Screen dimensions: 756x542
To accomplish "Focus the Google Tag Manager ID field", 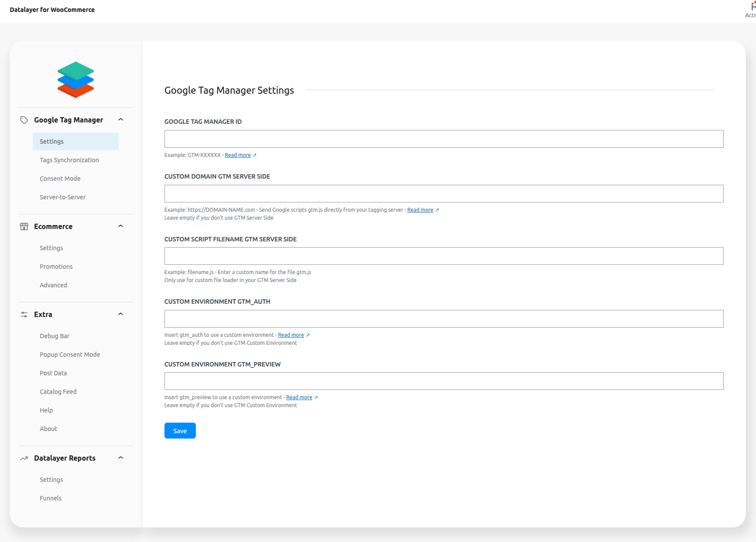I will [x=444, y=139].
